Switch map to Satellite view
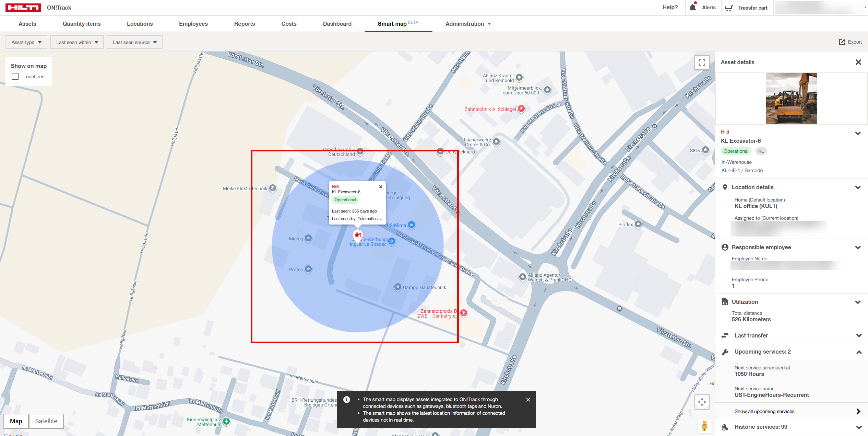Viewport: 868px width, 436px height. [x=46, y=421]
